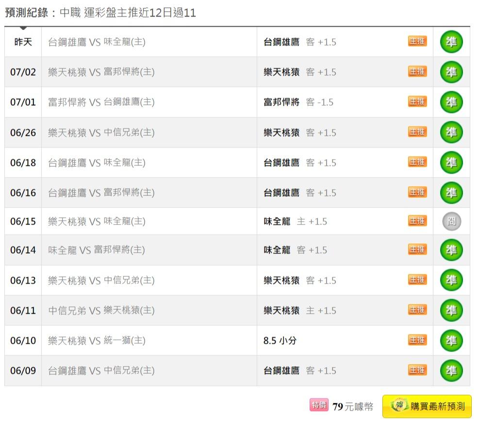The image size is (479, 448).
Task: Click the orange 主推 badge in 06/13 row
Action: (x=417, y=280)
